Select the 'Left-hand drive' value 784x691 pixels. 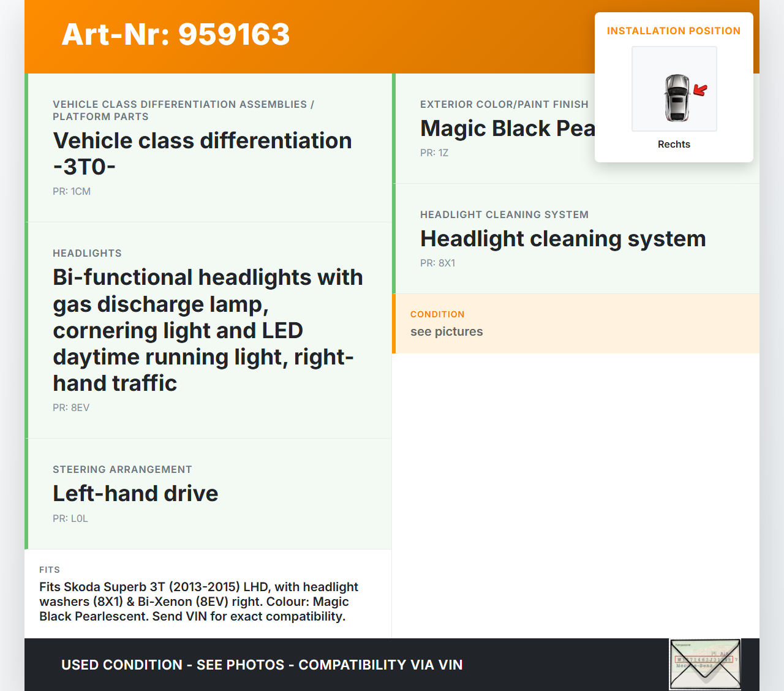135,494
